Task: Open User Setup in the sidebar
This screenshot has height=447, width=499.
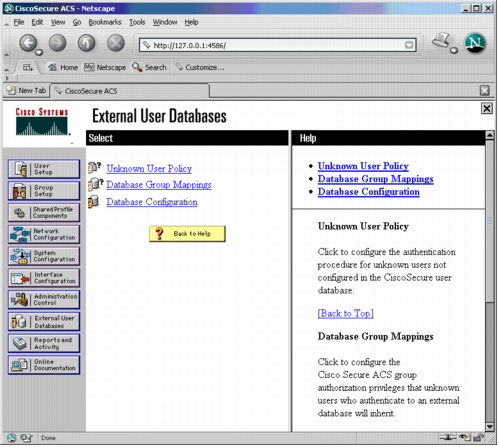Action: (44, 169)
